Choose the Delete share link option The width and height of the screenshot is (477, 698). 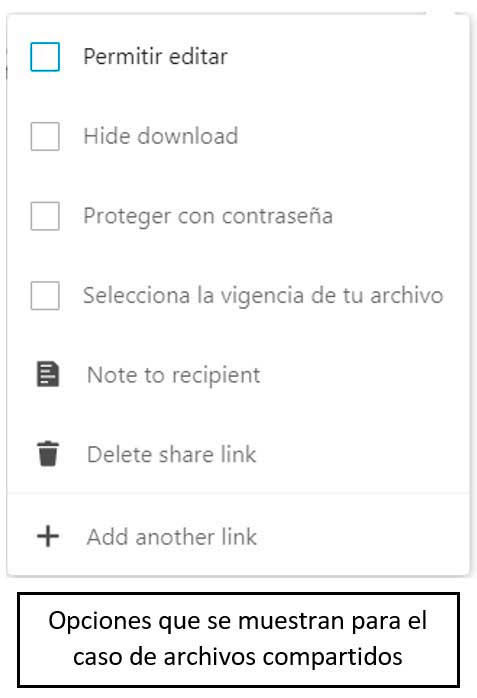tap(238, 454)
